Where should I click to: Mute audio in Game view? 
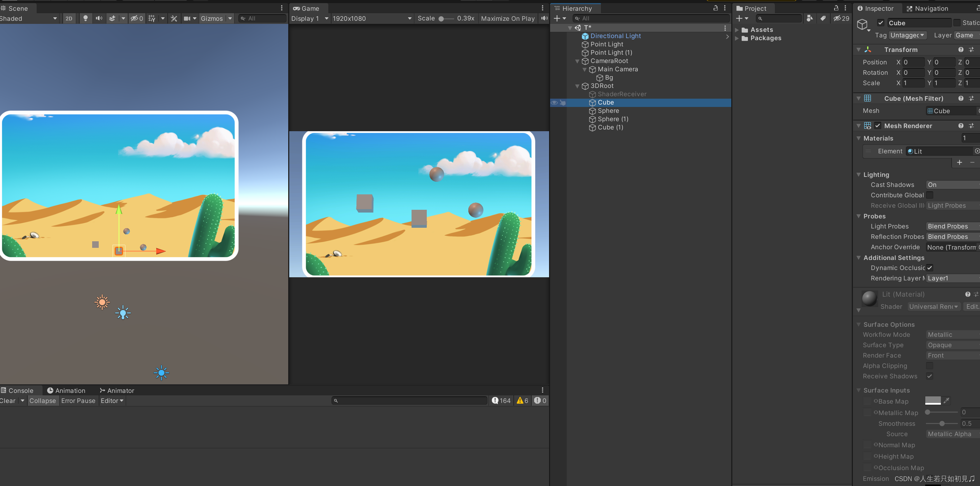(545, 18)
